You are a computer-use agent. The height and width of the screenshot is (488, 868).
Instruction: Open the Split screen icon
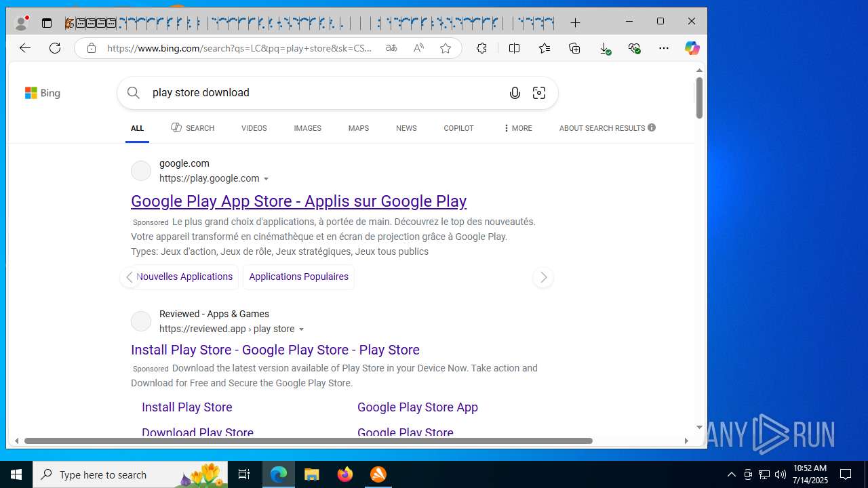[x=514, y=48]
